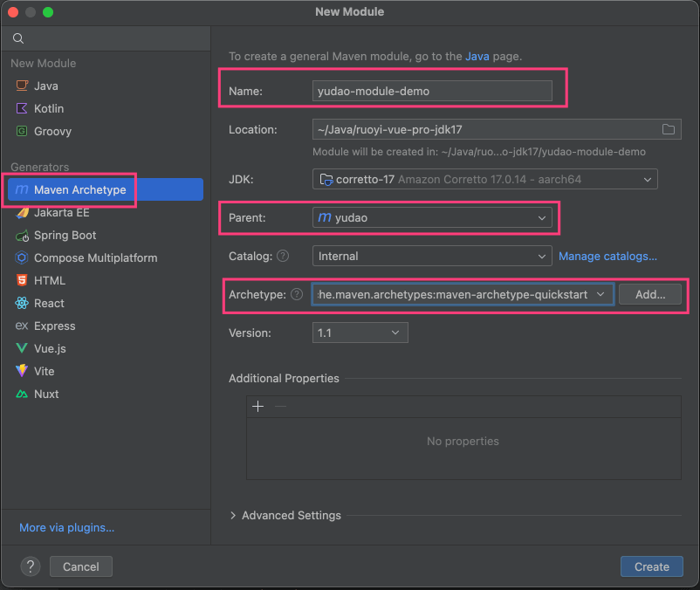Open help with the question mark button
Viewport: 700px width, 590px height.
click(31, 566)
